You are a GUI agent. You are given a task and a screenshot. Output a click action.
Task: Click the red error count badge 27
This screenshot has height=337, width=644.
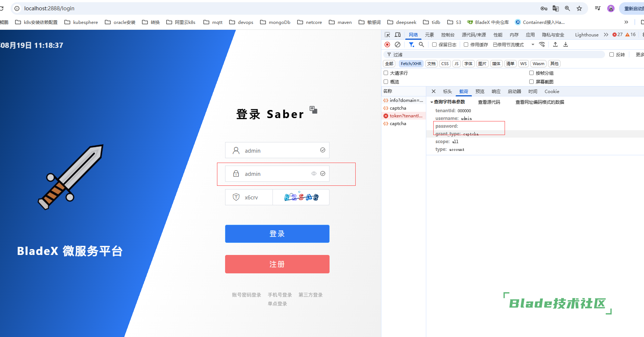point(618,35)
